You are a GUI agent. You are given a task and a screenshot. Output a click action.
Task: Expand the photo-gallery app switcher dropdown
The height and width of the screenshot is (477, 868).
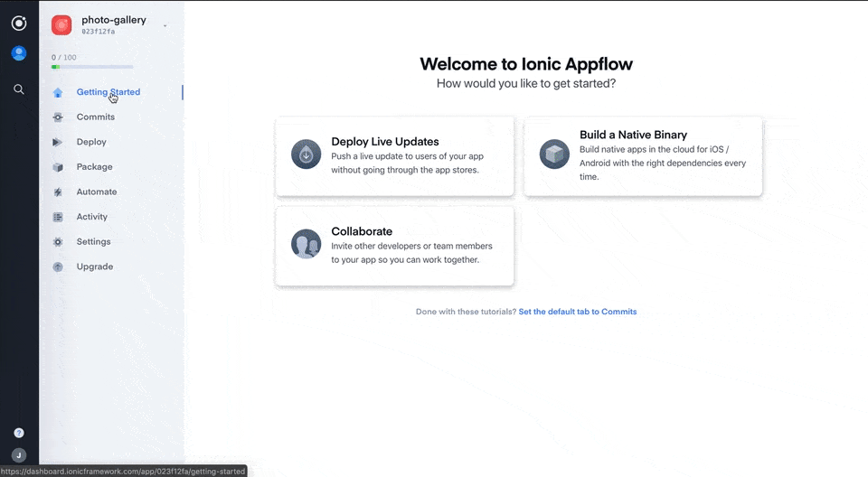(165, 26)
